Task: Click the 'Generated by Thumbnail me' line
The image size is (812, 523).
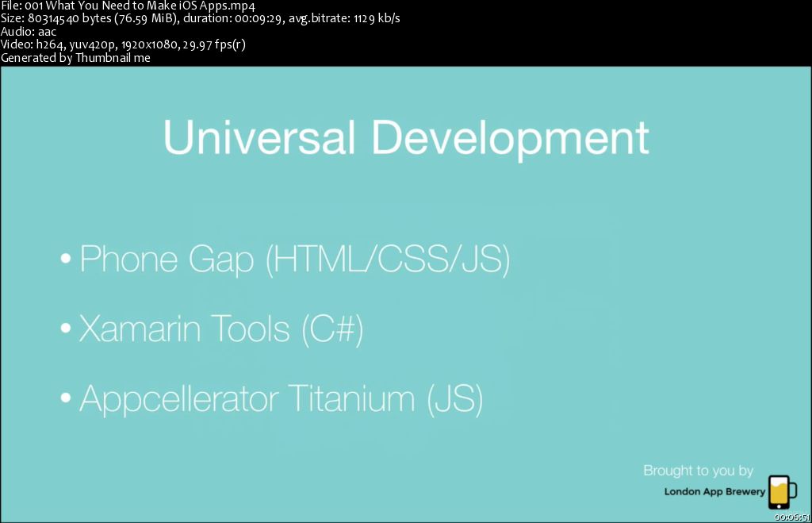Action: pyautogui.click(x=75, y=57)
